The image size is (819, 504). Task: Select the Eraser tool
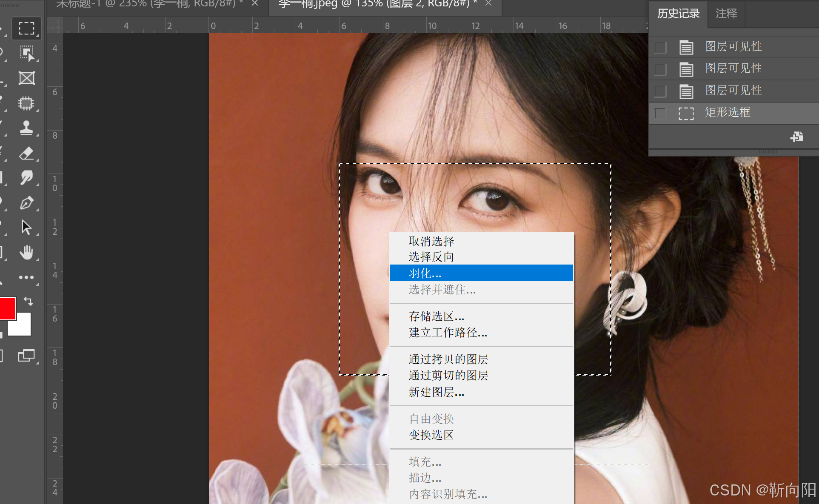tap(26, 153)
